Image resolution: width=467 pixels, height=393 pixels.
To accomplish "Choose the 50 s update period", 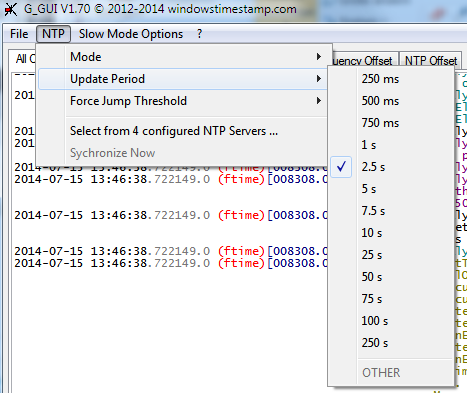I will coord(391,277).
